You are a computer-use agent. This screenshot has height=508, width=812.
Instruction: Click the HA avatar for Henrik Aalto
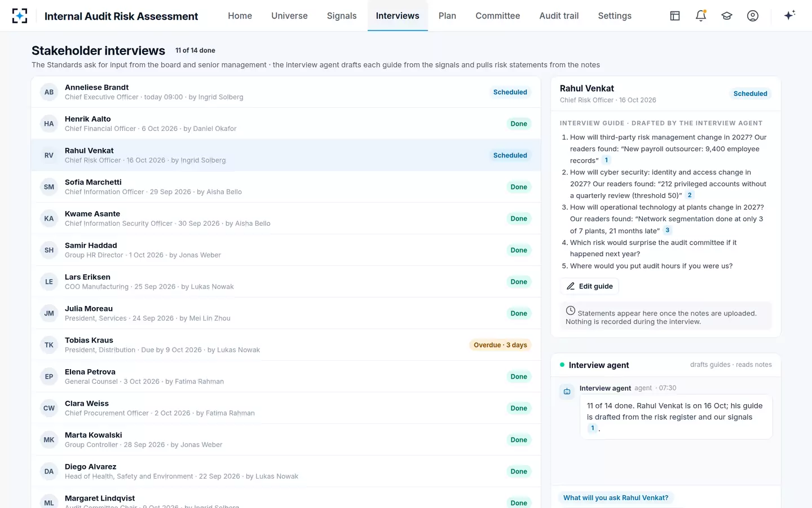49,124
